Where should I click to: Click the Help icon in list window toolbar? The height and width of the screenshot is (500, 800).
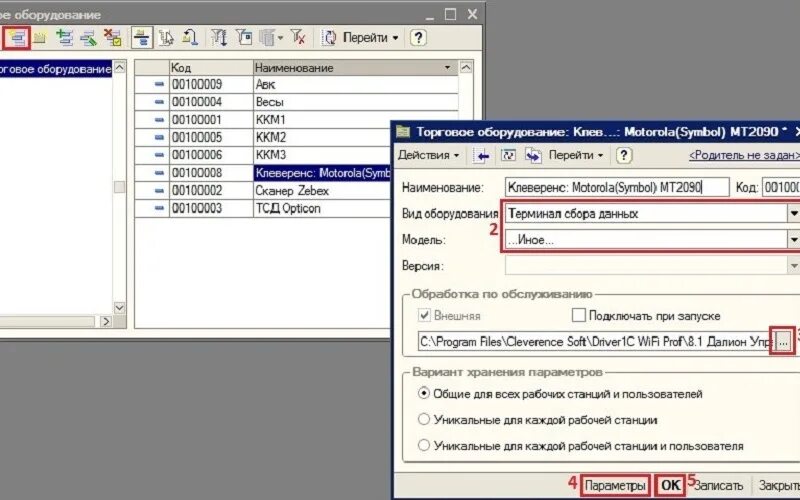pyautogui.click(x=418, y=38)
